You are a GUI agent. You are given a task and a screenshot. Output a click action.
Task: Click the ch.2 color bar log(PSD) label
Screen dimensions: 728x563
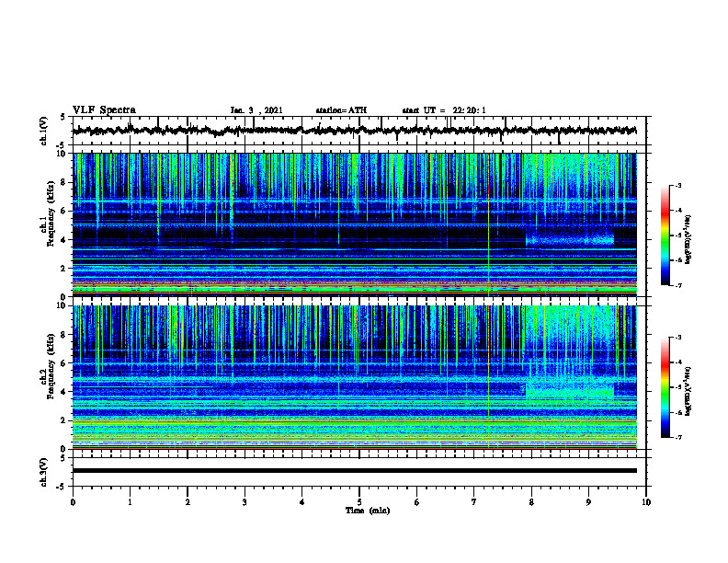pos(688,391)
